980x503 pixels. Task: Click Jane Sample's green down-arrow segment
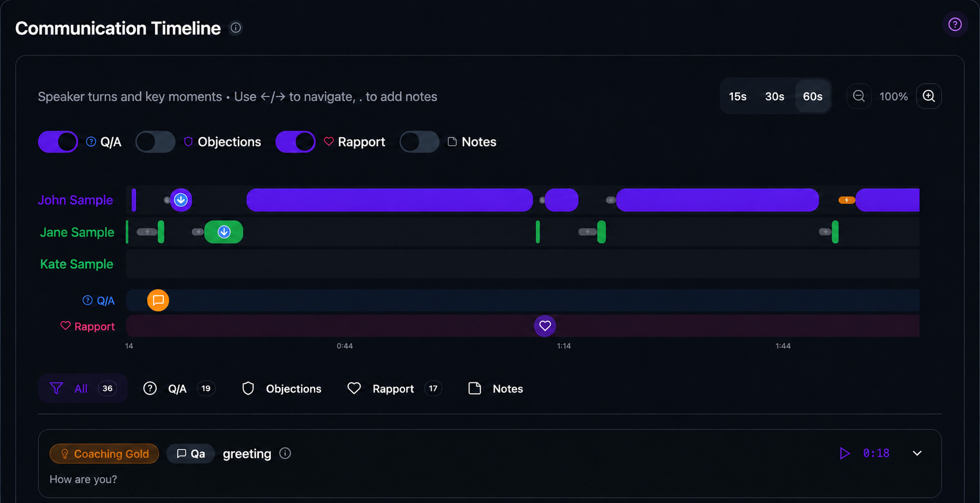tap(224, 232)
